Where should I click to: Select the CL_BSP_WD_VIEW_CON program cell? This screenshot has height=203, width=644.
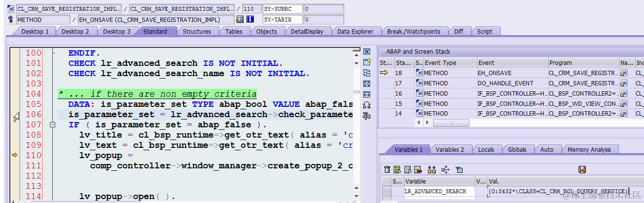[x=583, y=103]
